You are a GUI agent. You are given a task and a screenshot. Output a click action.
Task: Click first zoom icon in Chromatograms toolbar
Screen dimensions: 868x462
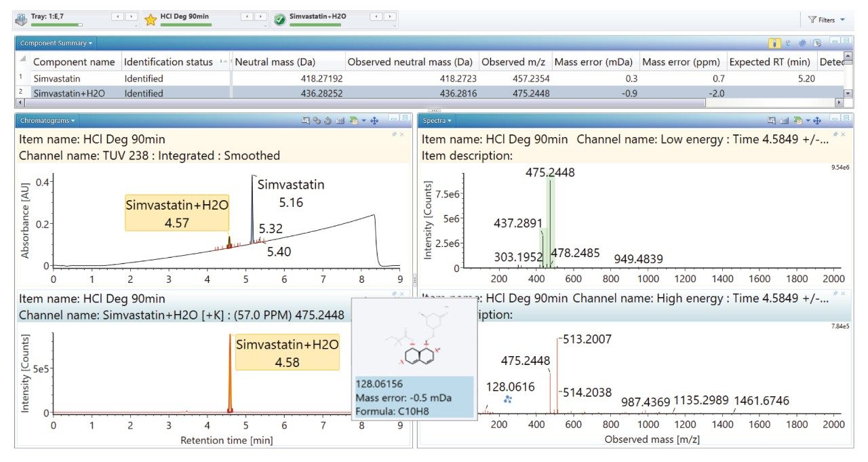(306, 120)
